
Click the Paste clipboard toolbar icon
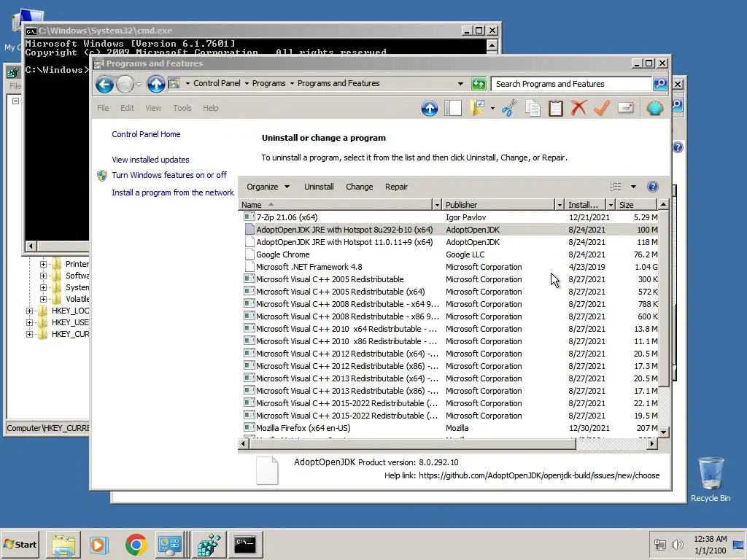[x=555, y=108]
